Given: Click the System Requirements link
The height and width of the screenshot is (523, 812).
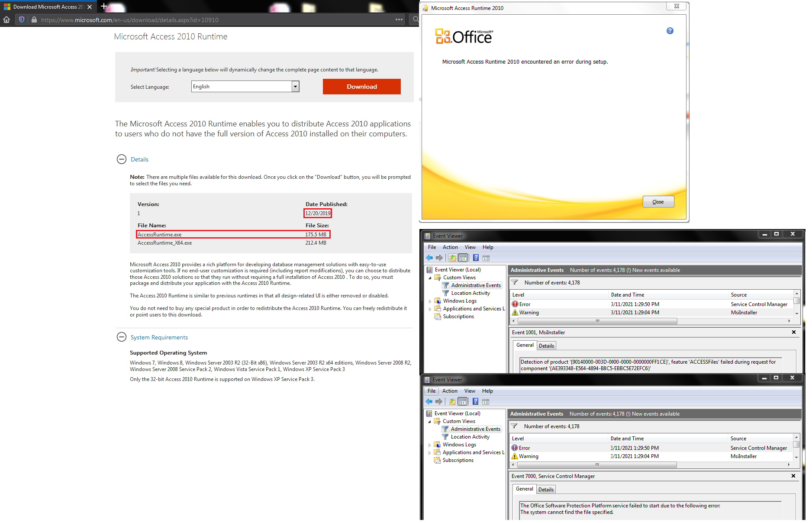Looking at the screenshot, I should [159, 337].
